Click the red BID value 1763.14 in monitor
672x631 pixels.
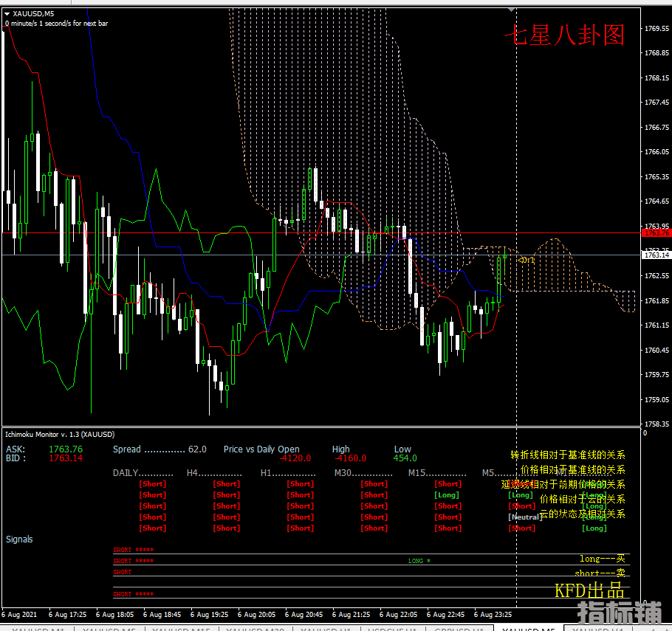point(66,458)
